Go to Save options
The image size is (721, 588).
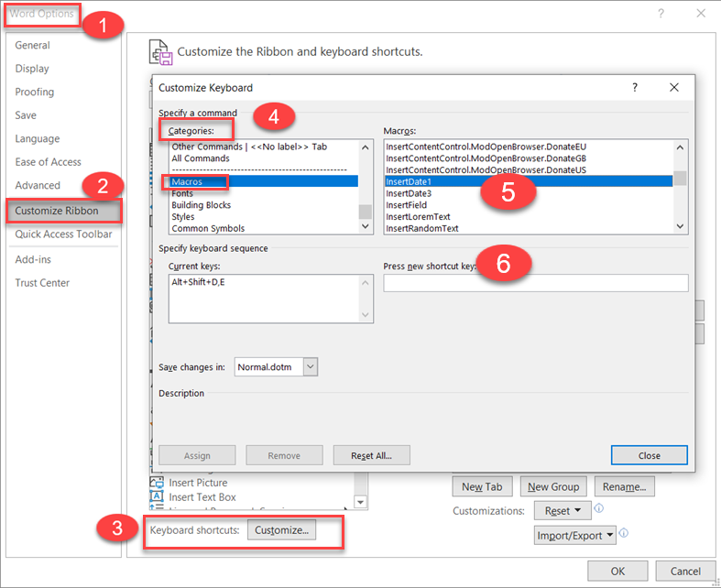click(26, 115)
